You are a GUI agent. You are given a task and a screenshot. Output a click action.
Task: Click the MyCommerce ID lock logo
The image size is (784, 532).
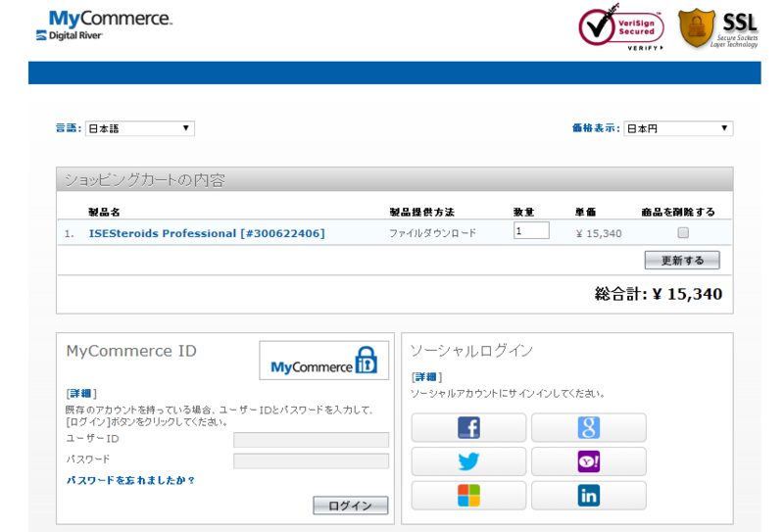323,361
